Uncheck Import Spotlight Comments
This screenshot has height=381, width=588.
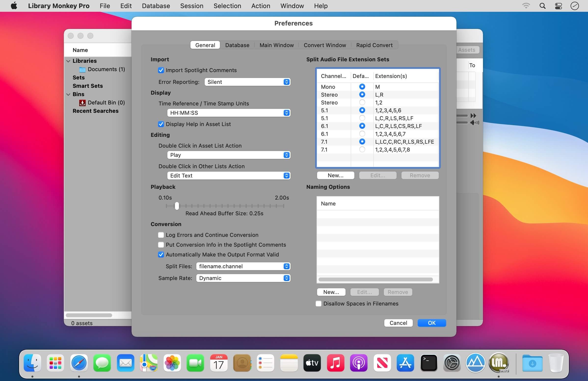coord(161,70)
